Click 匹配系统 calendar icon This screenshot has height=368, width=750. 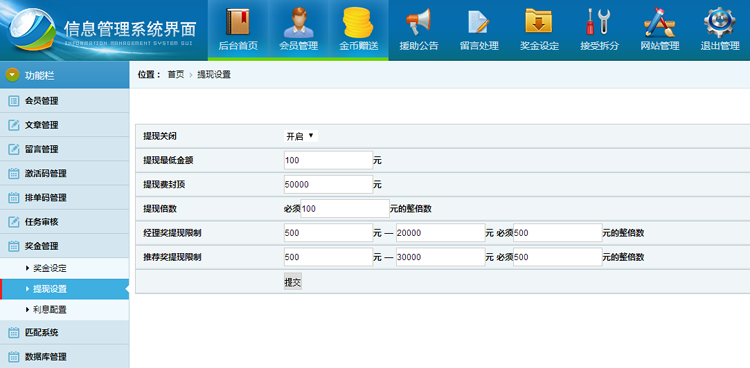[x=14, y=332]
